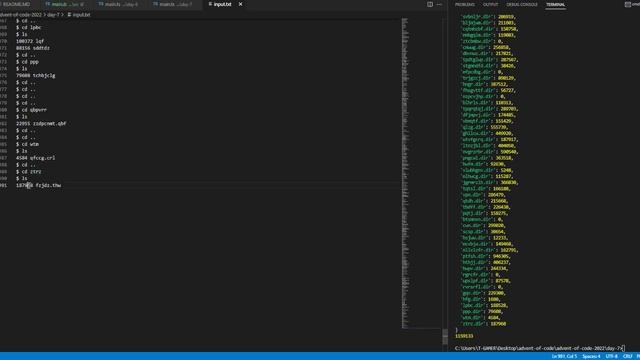This screenshot has height=360, width=640.
Task: Click line '4584 qfccg.crl' in editor
Action: coord(36,158)
